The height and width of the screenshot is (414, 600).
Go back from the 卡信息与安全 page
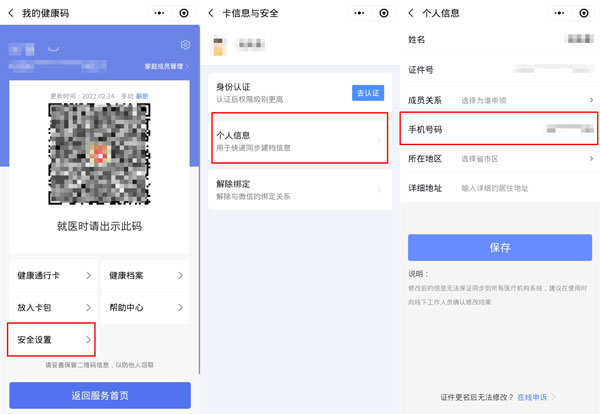tap(211, 12)
